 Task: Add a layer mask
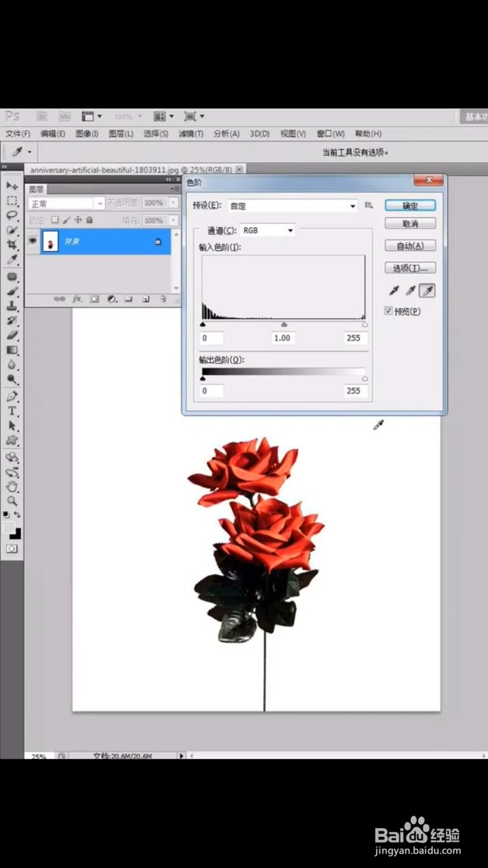94,298
